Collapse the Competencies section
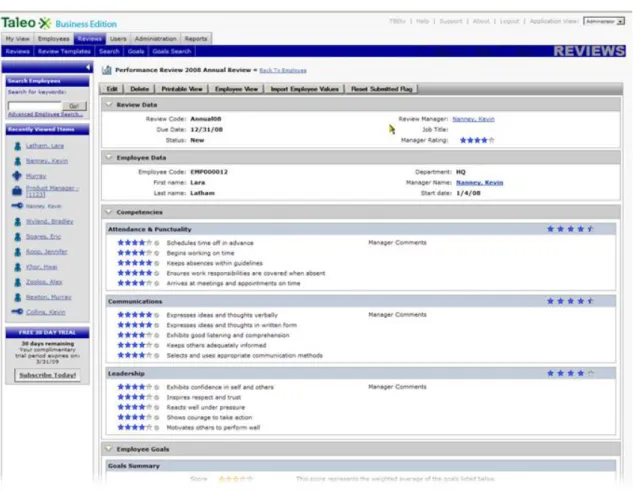This screenshot has width=633, height=491. [108, 212]
